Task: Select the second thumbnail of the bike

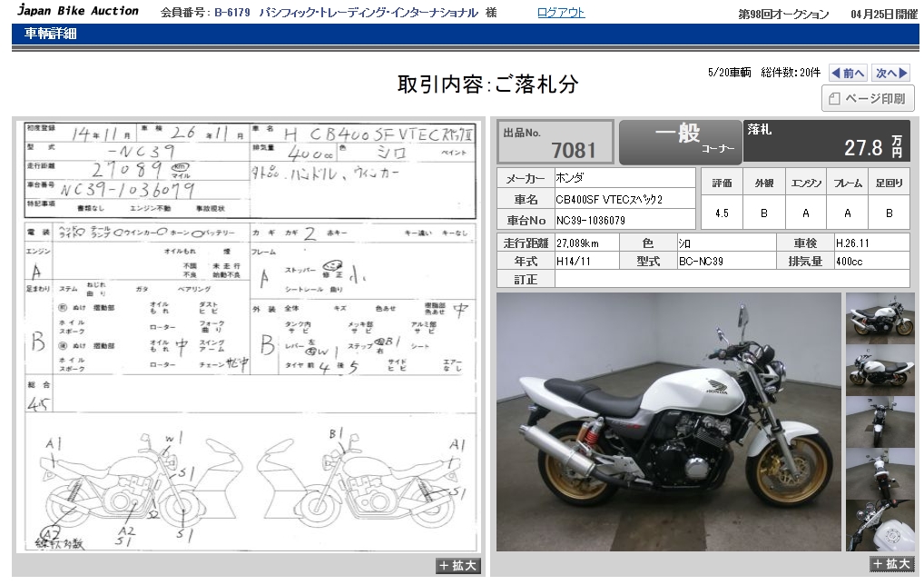Action: (x=880, y=370)
